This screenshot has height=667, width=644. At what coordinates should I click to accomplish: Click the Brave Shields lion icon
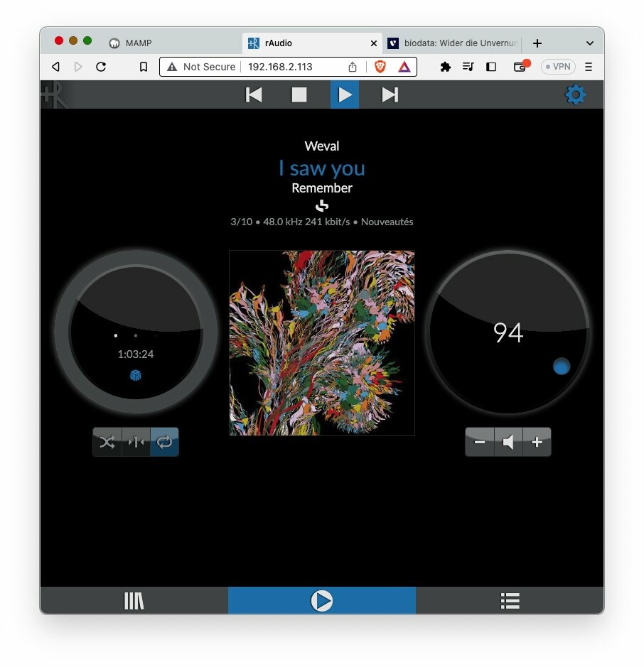coord(380,67)
